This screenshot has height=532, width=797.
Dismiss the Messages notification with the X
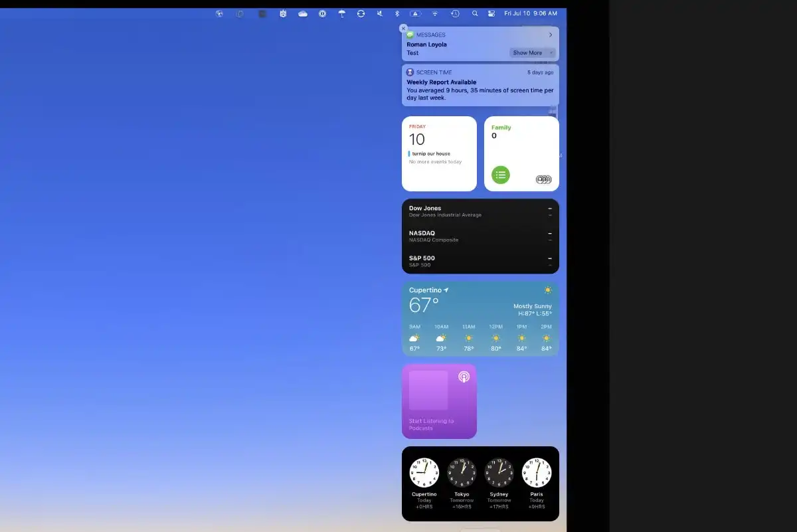403,29
